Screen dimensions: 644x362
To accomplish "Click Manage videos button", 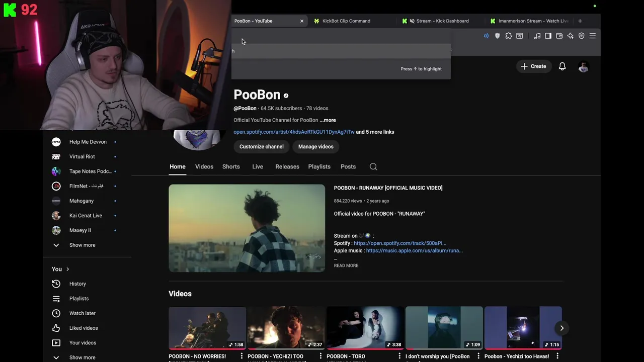I will click(x=316, y=146).
